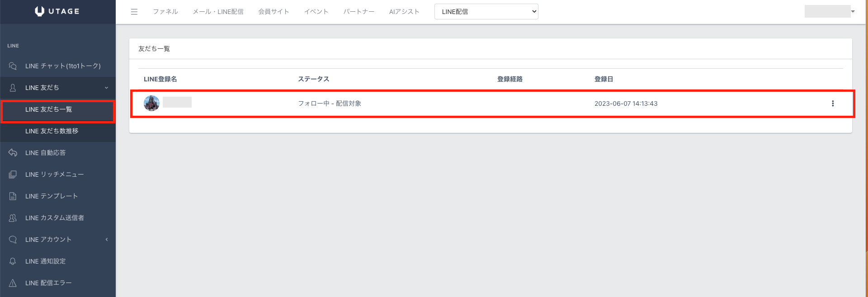Click the LINE template document icon
Image resolution: width=868 pixels, height=297 pixels.
click(x=13, y=196)
